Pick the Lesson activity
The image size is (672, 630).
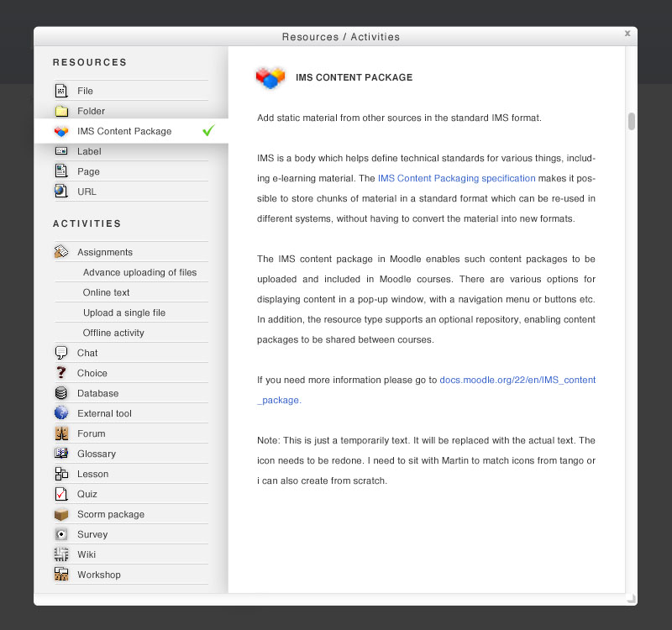(131, 474)
